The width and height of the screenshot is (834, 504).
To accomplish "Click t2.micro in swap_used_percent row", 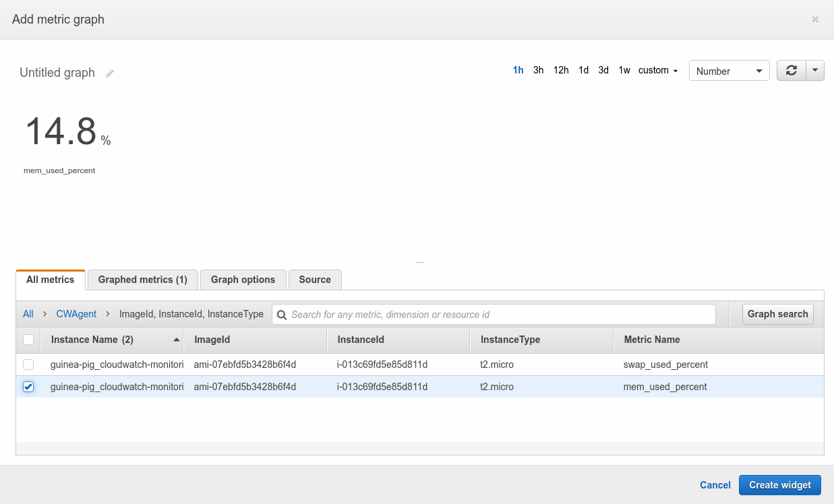I will [497, 365].
